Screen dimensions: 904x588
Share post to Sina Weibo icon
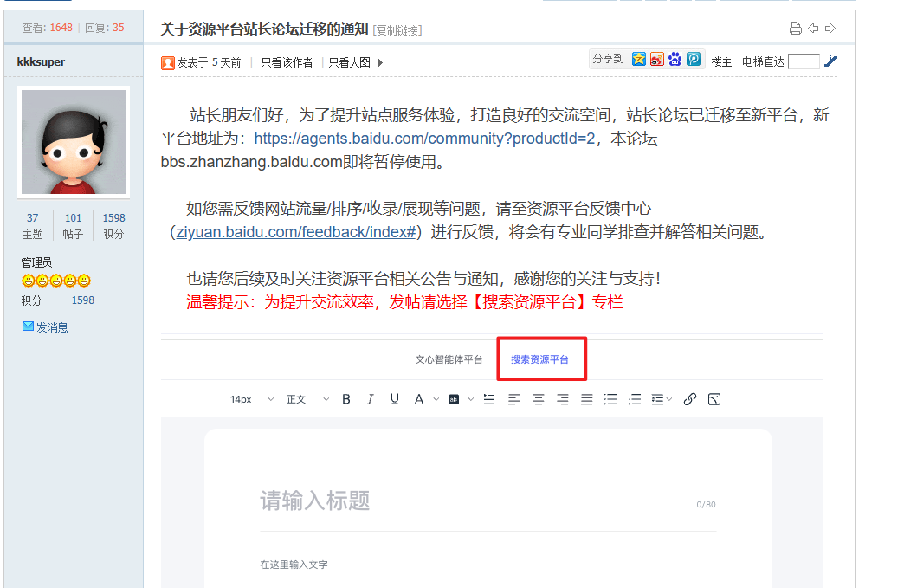[x=656, y=59]
